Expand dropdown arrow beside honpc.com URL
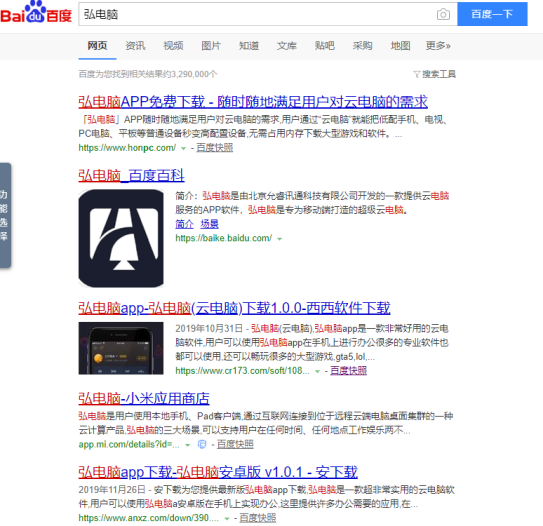Image resolution: width=543 pixels, height=526 pixels. (x=184, y=149)
